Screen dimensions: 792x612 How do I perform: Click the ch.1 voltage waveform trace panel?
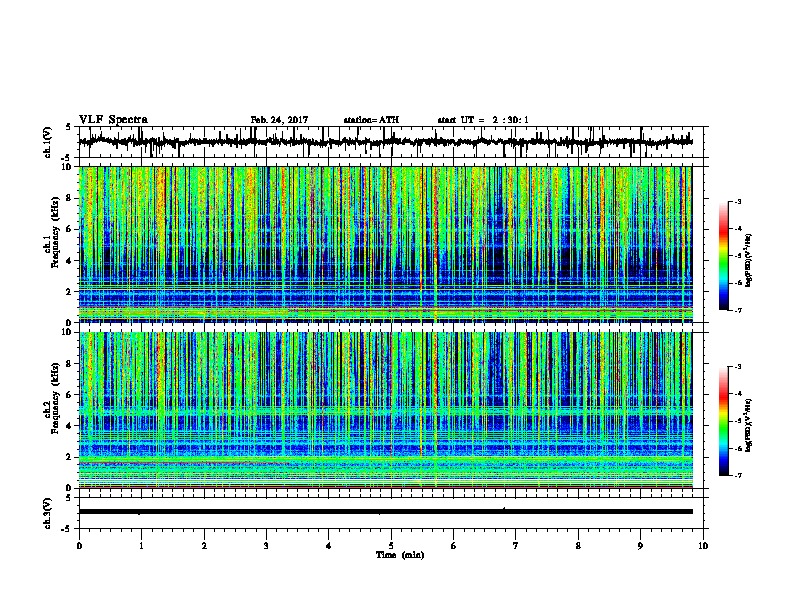(x=393, y=142)
